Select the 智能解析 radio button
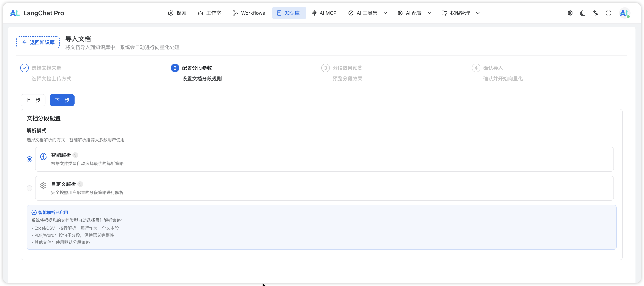 pos(29,159)
